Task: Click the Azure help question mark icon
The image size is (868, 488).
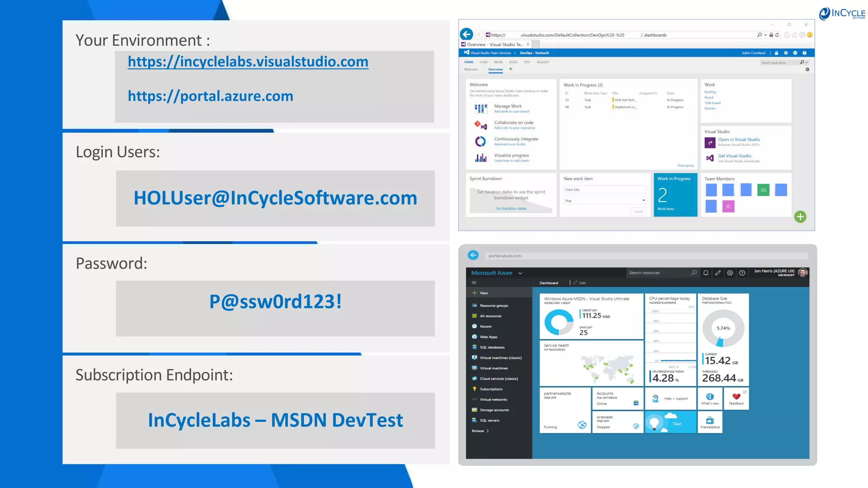Action: pos(742,273)
